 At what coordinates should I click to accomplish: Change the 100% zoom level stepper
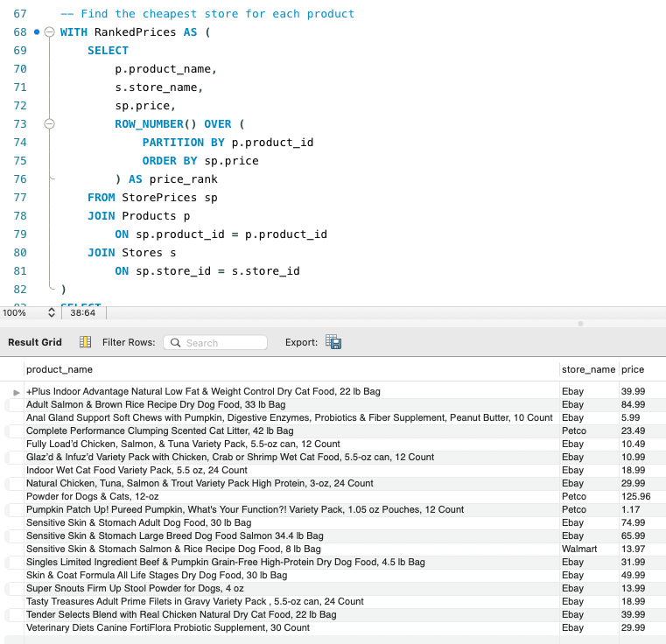point(52,312)
